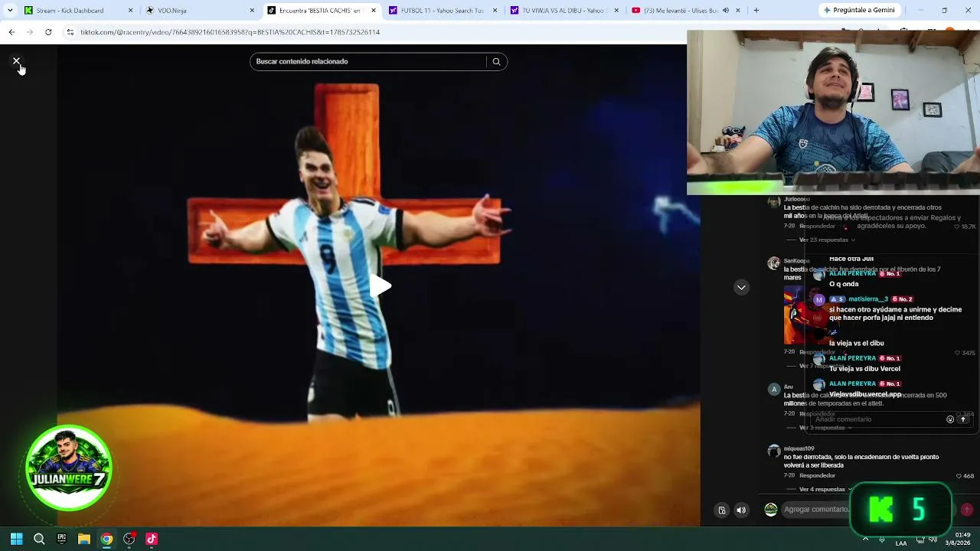View site information icon in address bar
980x551 pixels.
(x=70, y=32)
